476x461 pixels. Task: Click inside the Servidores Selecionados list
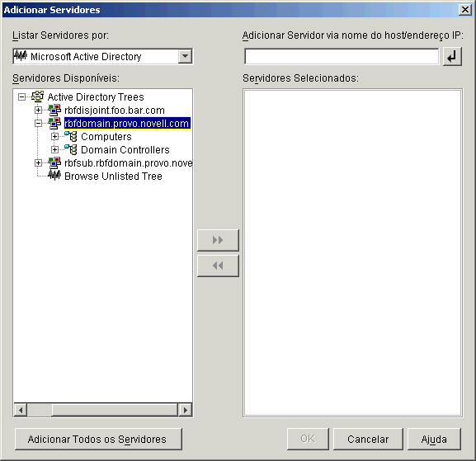coord(353,253)
